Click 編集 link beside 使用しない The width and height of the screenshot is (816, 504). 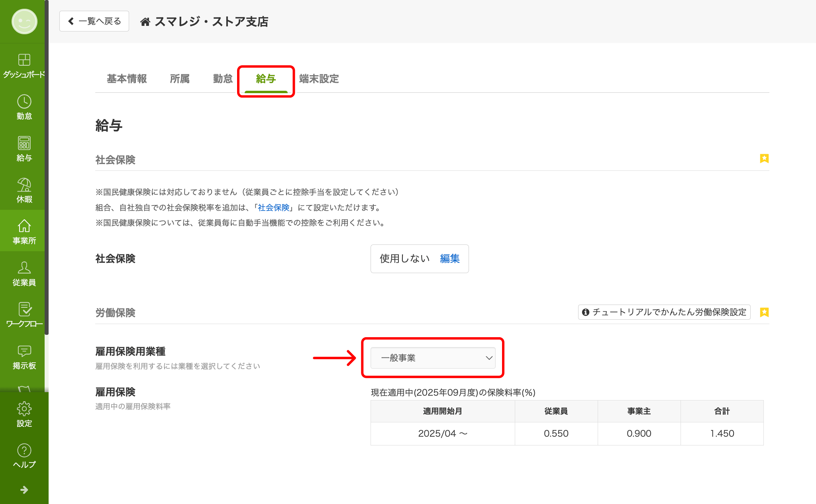(449, 259)
